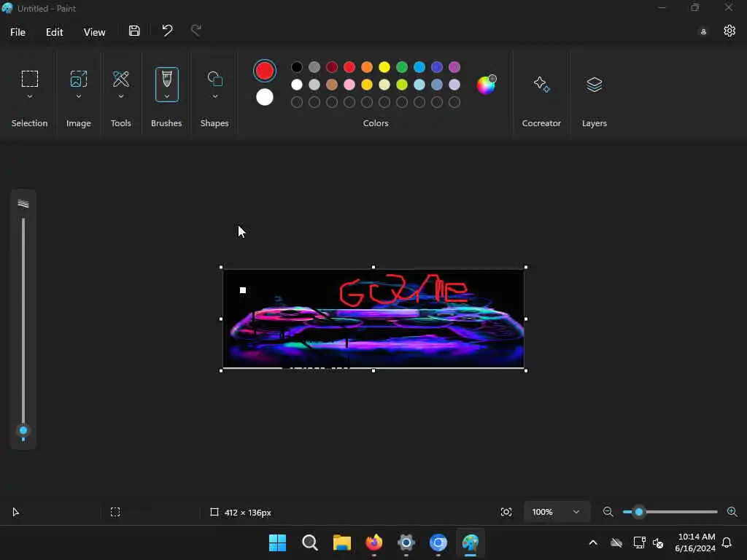Click the Redo arrow
Image resolution: width=747 pixels, height=560 pixels.
[x=196, y=31]
